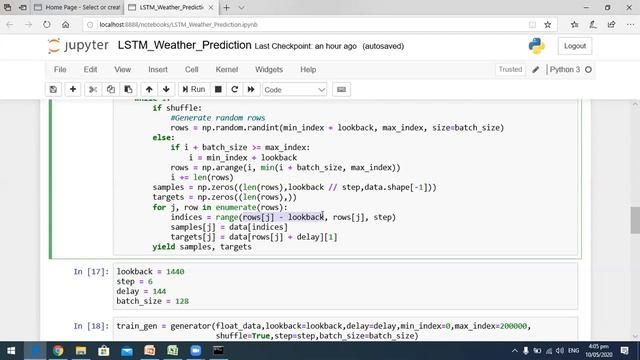Go to the browser home page
Screen dimensions: 640x360
pyautogui.click(x=65, y=24)
